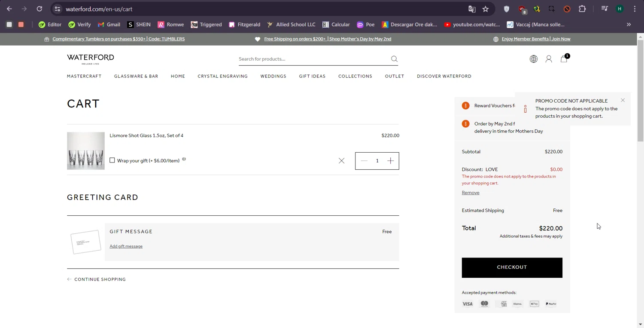
Task: Click the Waterford logo
Action: (91, 59)
